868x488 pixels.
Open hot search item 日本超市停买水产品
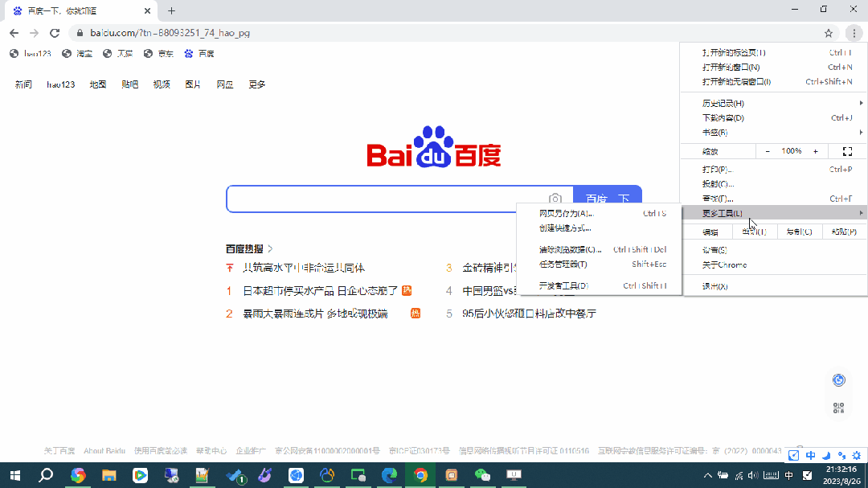click(x=321, y=291)
